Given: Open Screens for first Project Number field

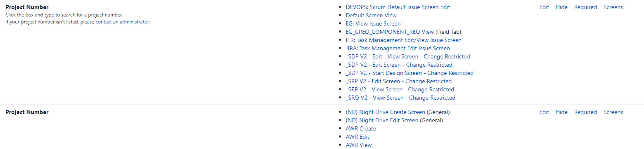Looking at the screenshot, I should pyautogui.click(x=613, y=7).
